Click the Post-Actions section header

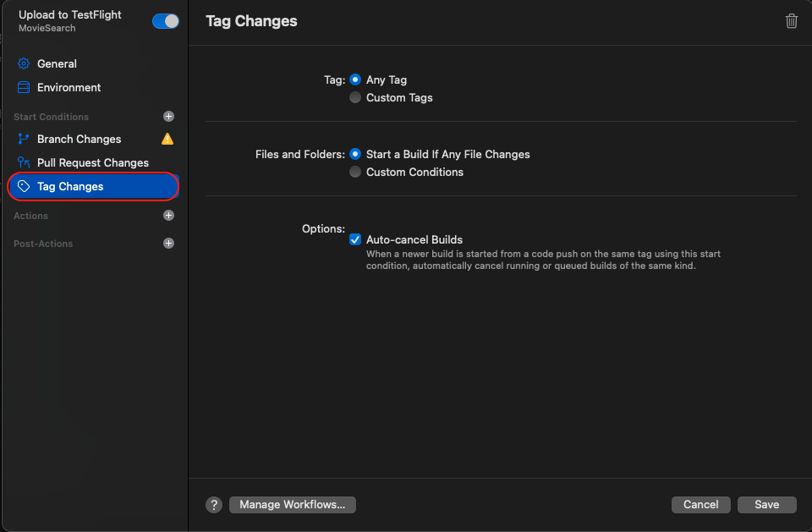pos(43,244)
